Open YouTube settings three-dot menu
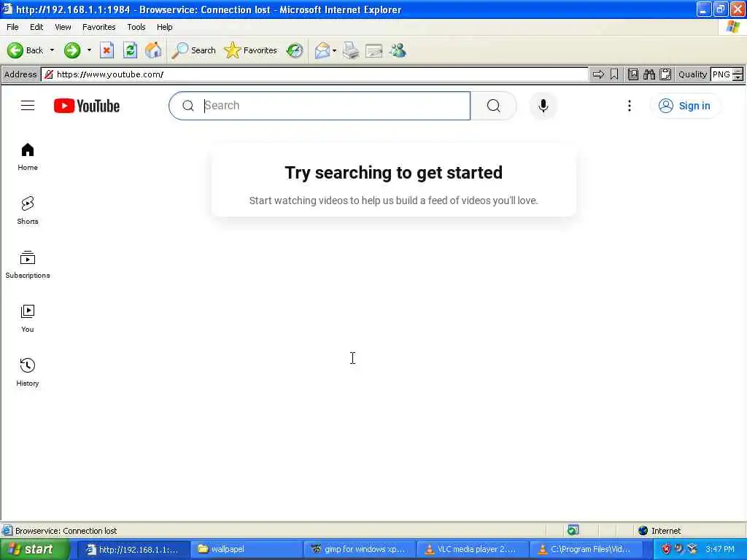This screenshot has height=560, width=747. [x=630, y=106]
